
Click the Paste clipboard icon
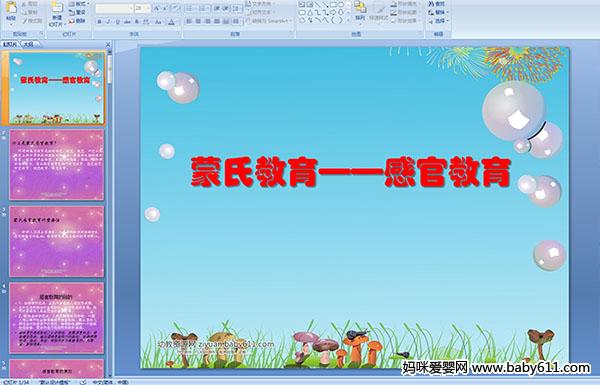(11, 8)
